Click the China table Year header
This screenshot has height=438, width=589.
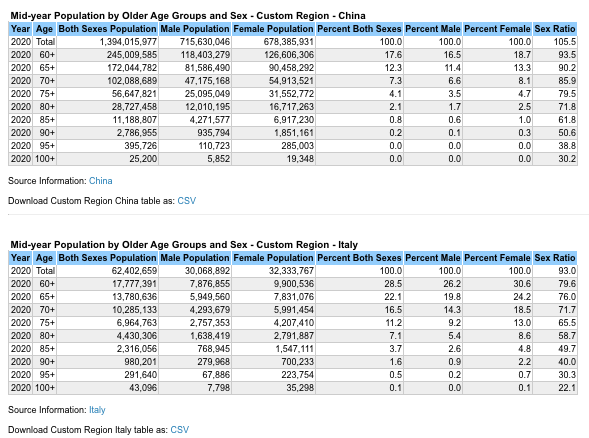click(20, 29)
